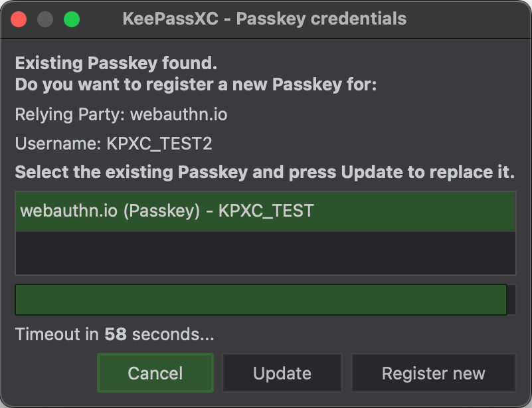
Task: Click the empty area below the passkey entry
Action: tap(265, 253)
